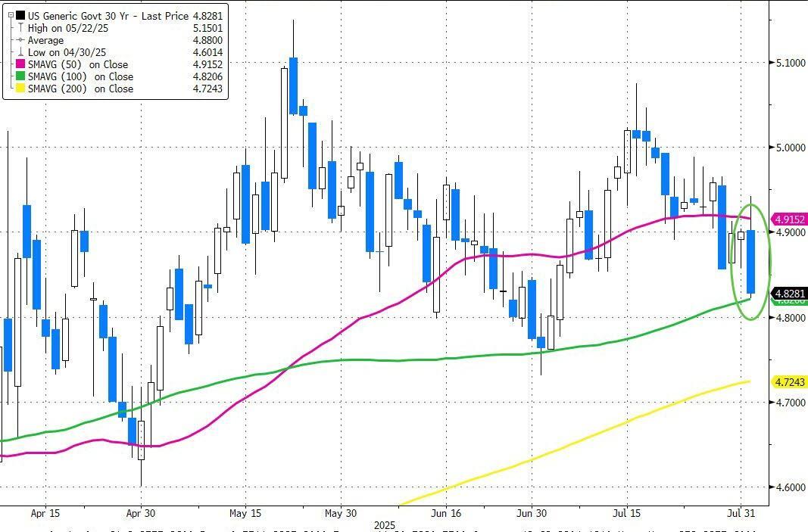Click the yellow SMAVG (200) legend swatch
This screenshot has height=532, width=808.
click(x=19, y=89)
